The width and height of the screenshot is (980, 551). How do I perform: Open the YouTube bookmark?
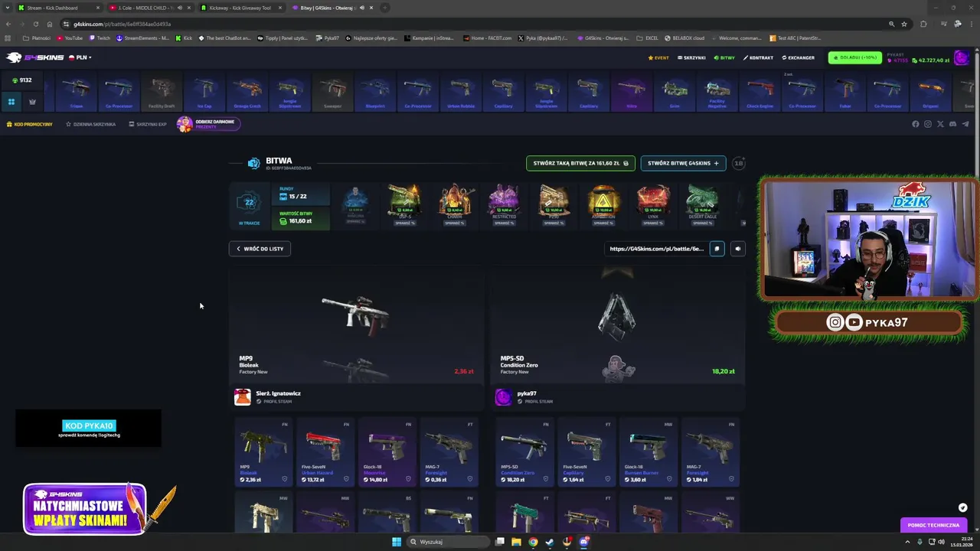click(x=69, y=37)
